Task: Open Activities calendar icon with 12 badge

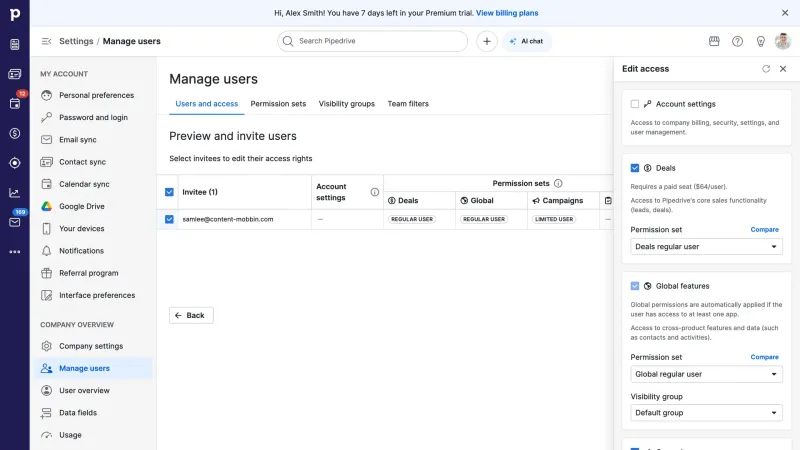Action: 15,104
